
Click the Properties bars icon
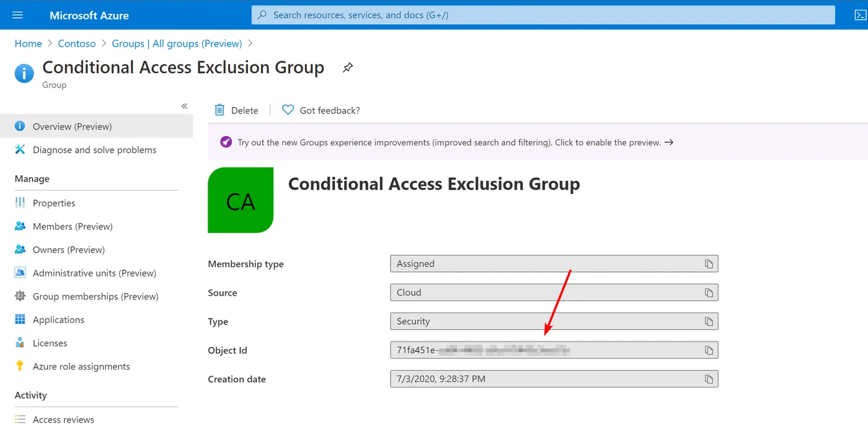[x=20, y=203]
